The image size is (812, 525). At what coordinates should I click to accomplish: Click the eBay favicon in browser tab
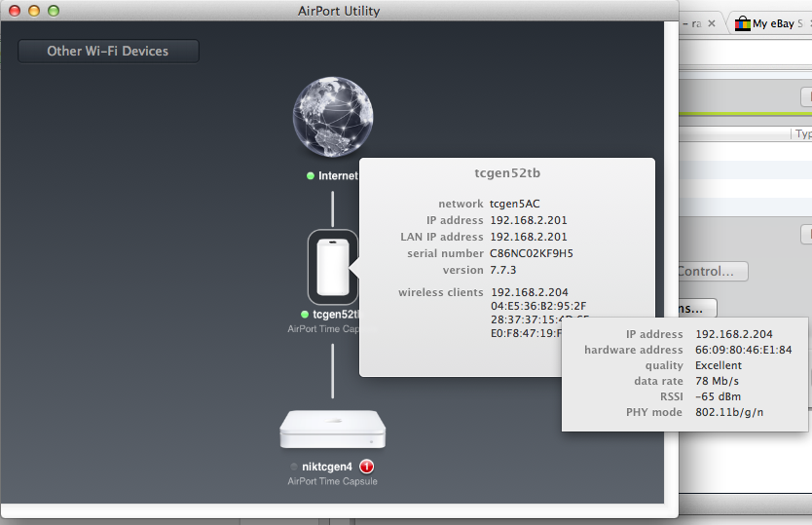point(743,23)
